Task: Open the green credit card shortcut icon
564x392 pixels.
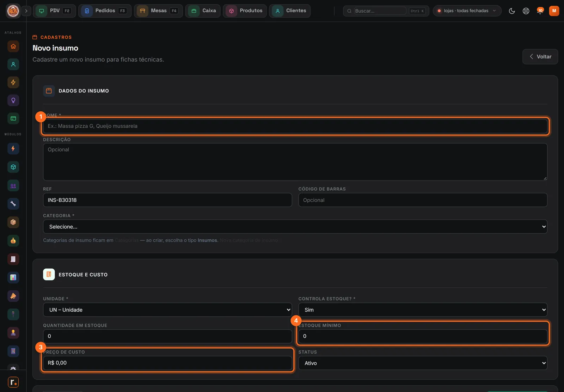Action: (13, 118)
